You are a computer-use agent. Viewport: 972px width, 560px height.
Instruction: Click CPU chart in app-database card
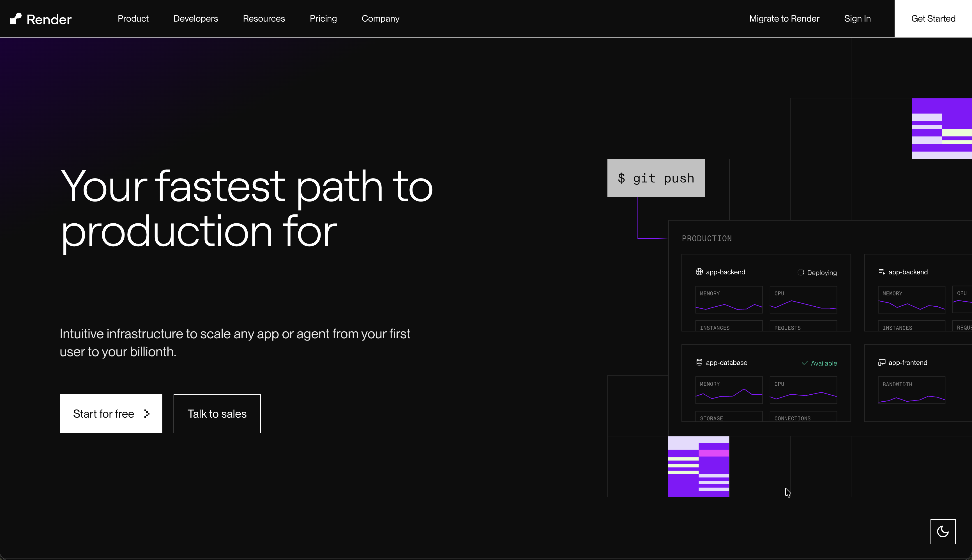point(803,390)
